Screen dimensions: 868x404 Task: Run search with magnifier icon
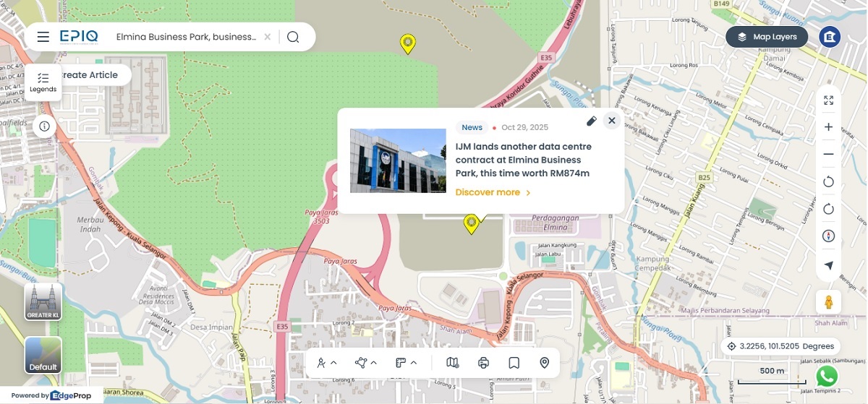(x=293, y=37)
